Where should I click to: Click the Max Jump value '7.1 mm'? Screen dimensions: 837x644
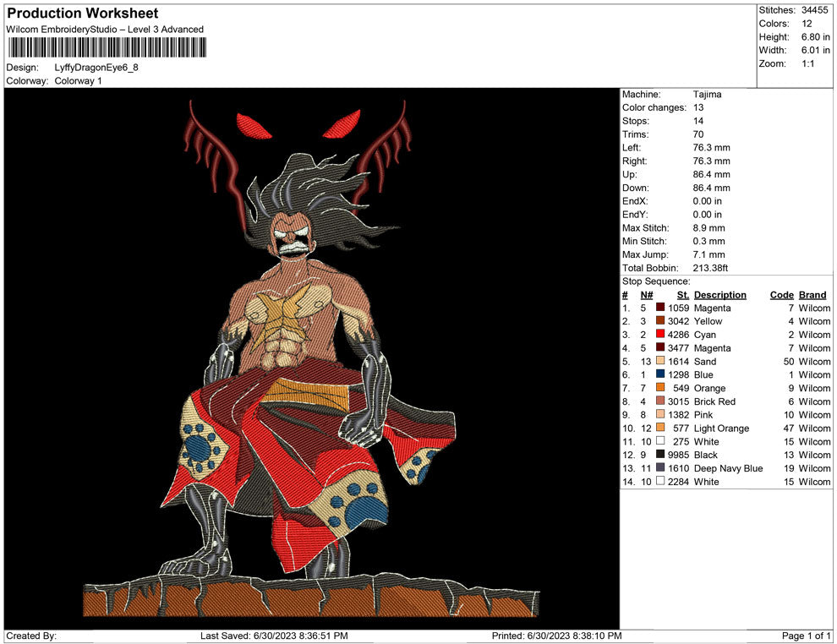point(708,254)
